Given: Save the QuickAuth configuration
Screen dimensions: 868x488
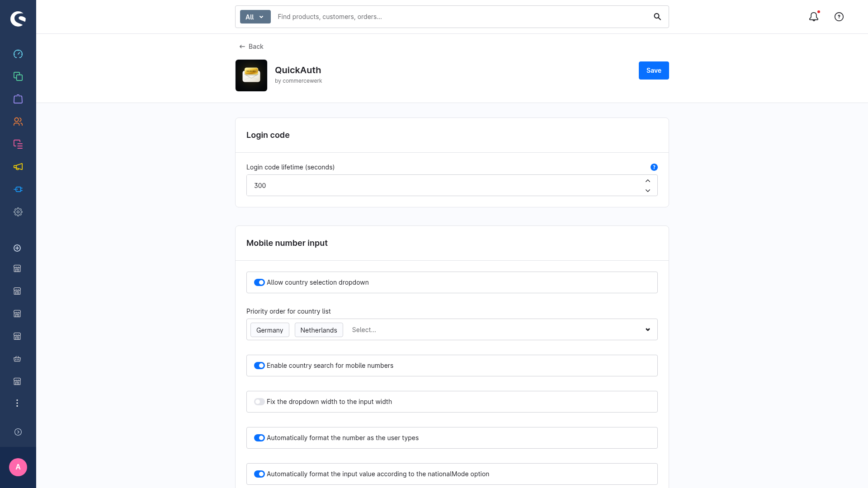Looking at the screenshot, I should pyautogui.click(x=654, y=70).
